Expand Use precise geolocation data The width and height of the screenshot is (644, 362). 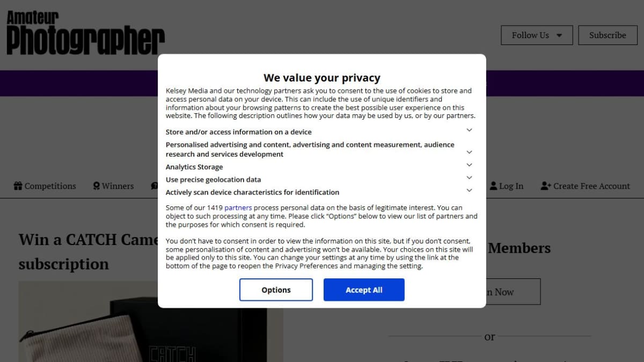click(469, 178)
